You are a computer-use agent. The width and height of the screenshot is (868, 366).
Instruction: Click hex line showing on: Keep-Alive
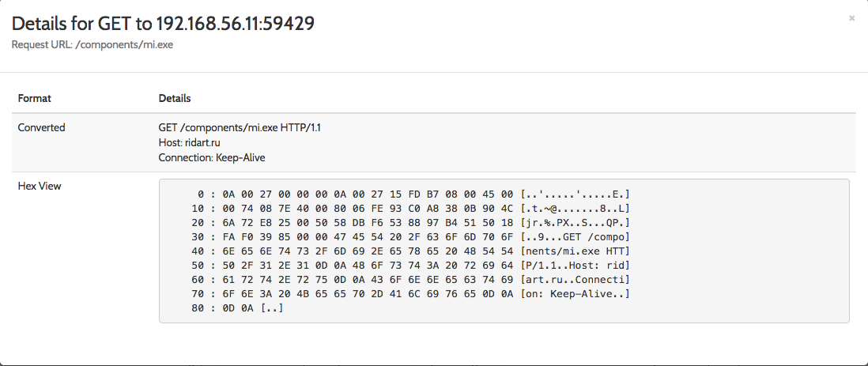point(411,294)
